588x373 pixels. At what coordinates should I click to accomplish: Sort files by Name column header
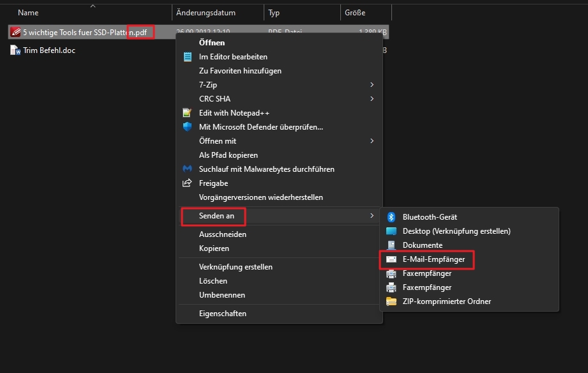tap(28, 13)
